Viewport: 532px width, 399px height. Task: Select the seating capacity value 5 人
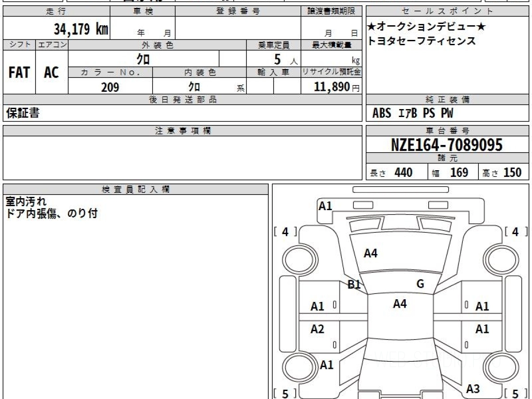coord(286,59)
